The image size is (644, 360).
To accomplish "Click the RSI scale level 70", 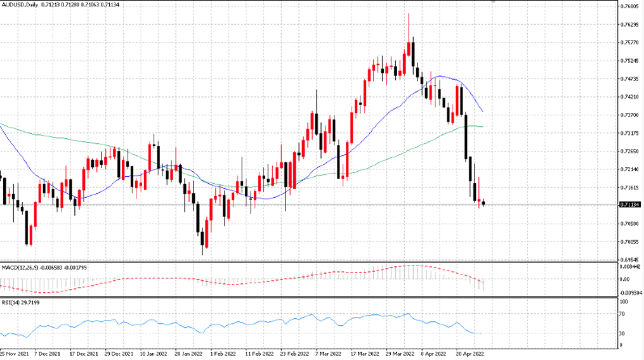I will pos(622,314).
